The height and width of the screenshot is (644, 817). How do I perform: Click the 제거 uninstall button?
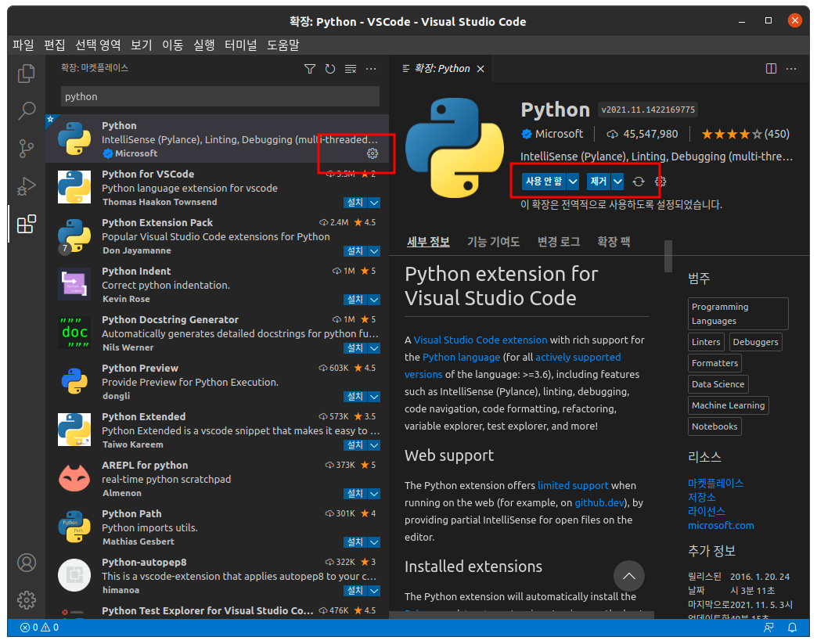pyautogui.click(x=599, y=182)
